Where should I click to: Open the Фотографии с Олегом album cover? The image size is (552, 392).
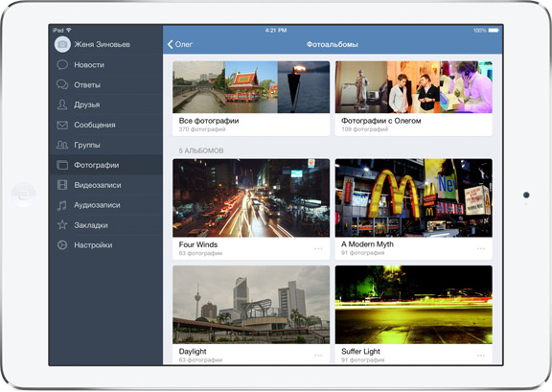(x=414, y=87)
